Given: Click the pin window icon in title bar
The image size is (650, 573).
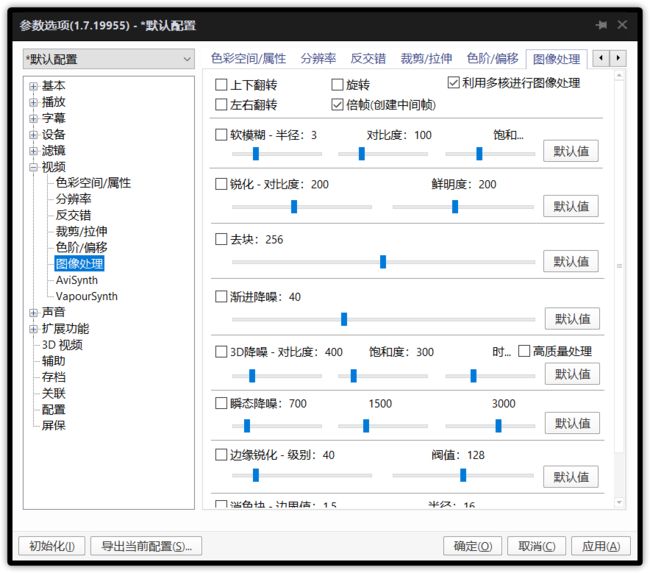Looking at the screenshot, I should point(601,25).
